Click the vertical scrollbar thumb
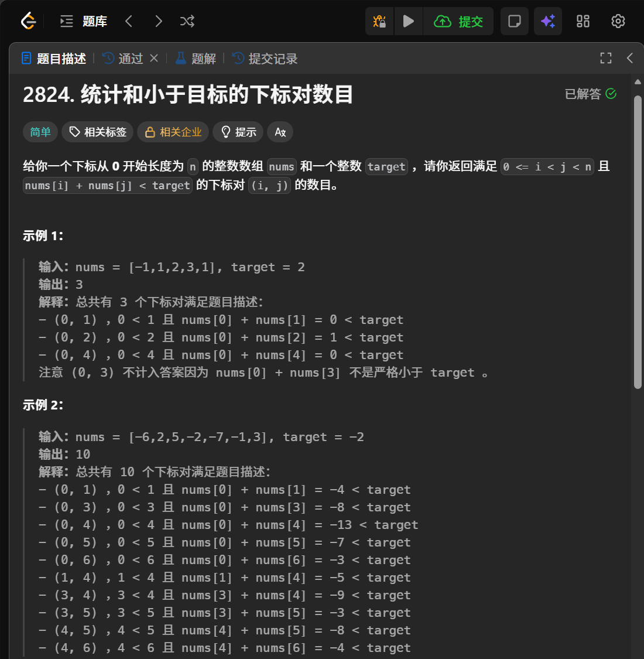 (x=638, y=242)
